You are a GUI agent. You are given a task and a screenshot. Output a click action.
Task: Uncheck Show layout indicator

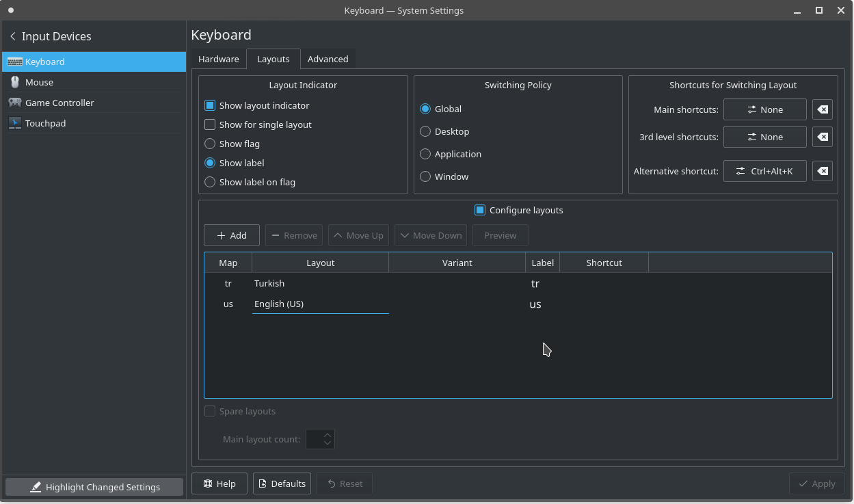click(210, 105)
